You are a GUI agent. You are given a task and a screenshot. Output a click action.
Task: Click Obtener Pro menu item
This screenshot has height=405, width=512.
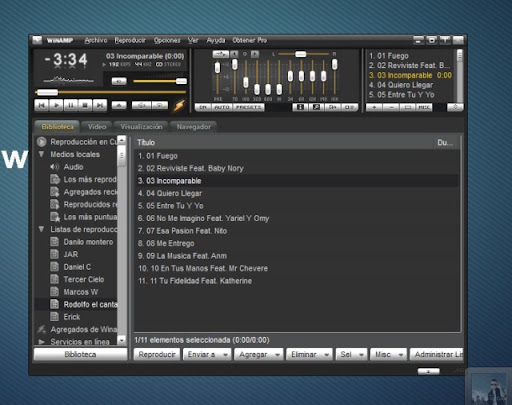(x=250, y=40)
